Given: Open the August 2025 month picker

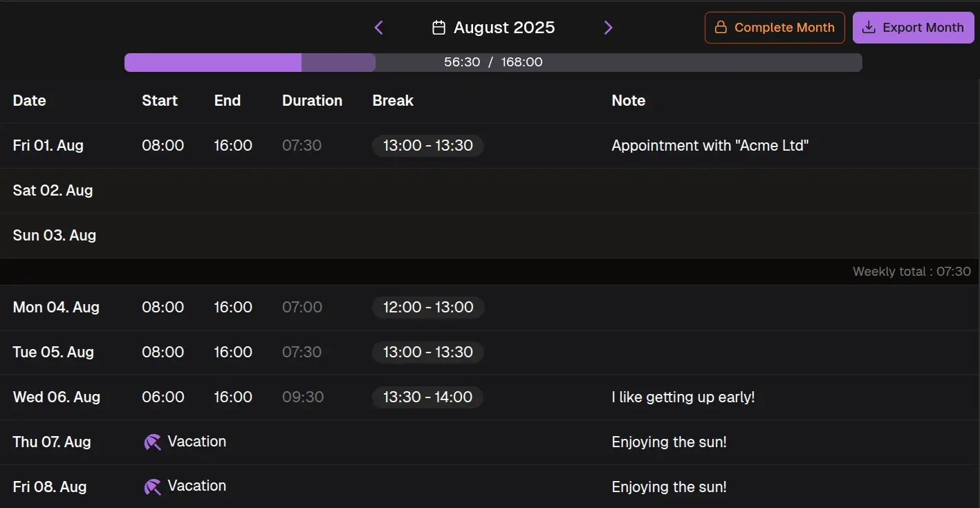Looking at the screenshot, I should (503, 28).
